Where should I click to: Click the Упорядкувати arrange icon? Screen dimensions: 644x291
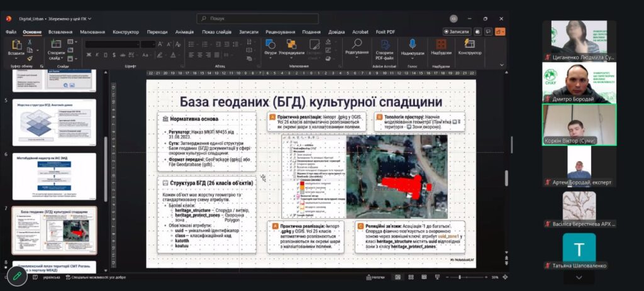[x=291, y=47]
